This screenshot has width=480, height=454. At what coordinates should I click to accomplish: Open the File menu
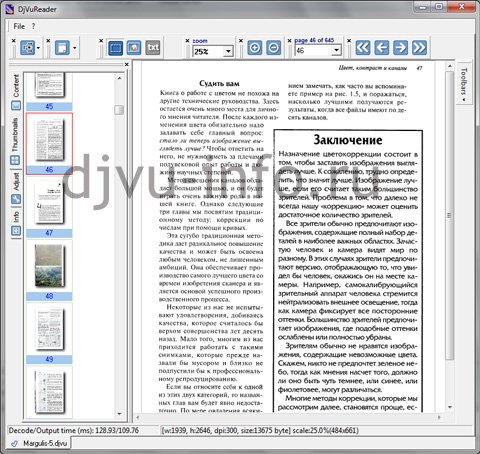(x=19, y=26)
